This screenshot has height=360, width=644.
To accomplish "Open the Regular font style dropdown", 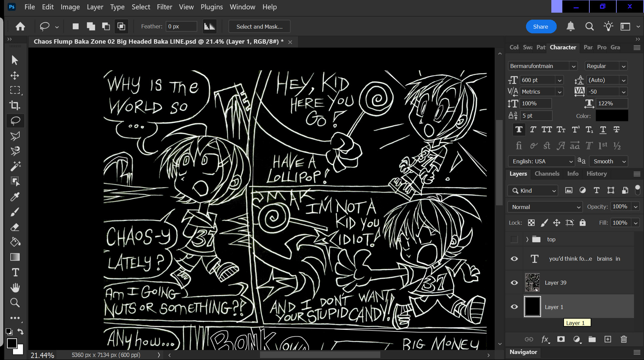I will (623, 66).
